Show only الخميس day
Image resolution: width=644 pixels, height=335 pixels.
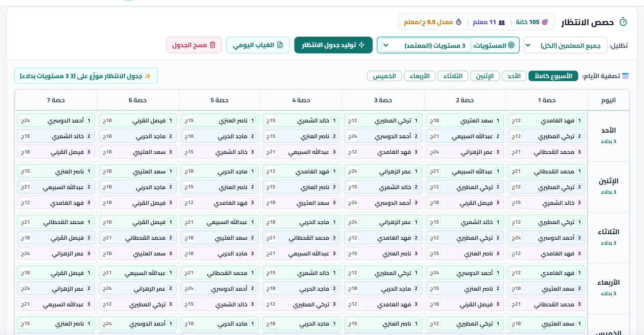pyautogui.click(x=384, y=76)
